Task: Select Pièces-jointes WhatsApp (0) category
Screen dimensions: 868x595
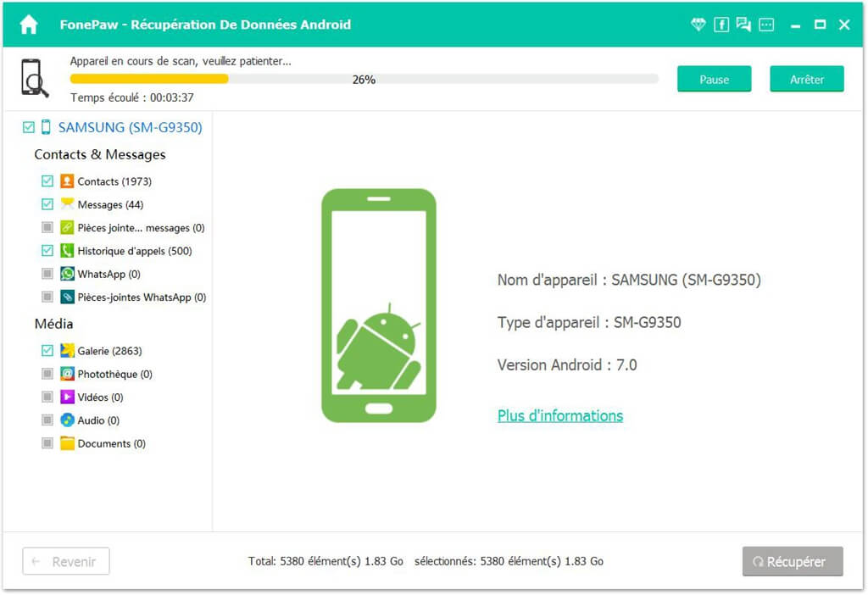Action: click(142, 297)
